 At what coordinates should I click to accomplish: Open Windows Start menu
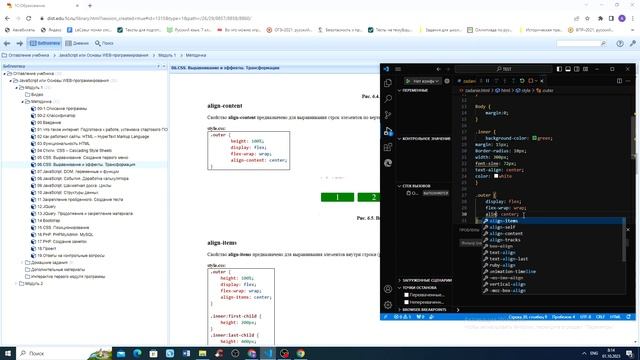(8, 353)
